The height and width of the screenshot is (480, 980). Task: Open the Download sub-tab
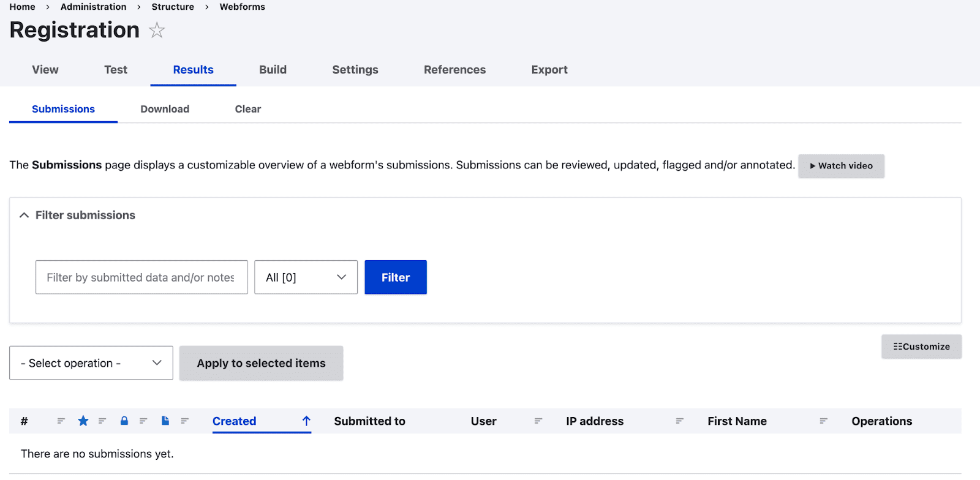click(165, 109)
